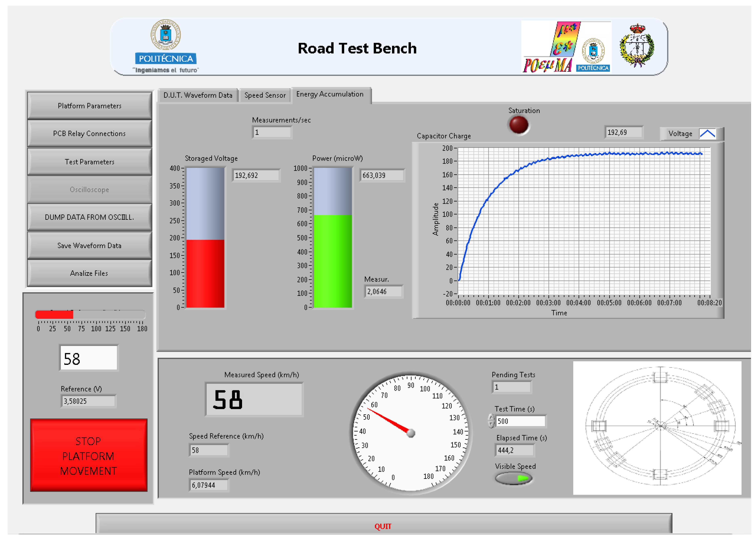Click the Test Time input field
Image resolution: width=756 pixels, height=540 pixels.
click(520, 421)
